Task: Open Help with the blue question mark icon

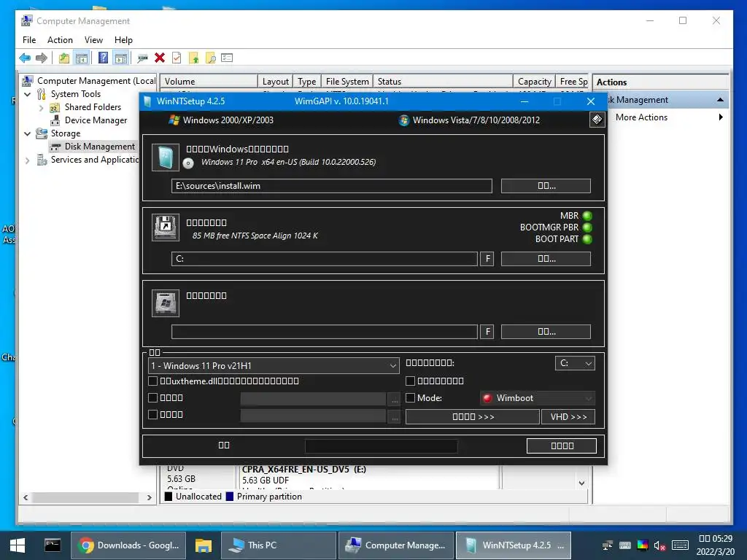Action: click(103, 58)
